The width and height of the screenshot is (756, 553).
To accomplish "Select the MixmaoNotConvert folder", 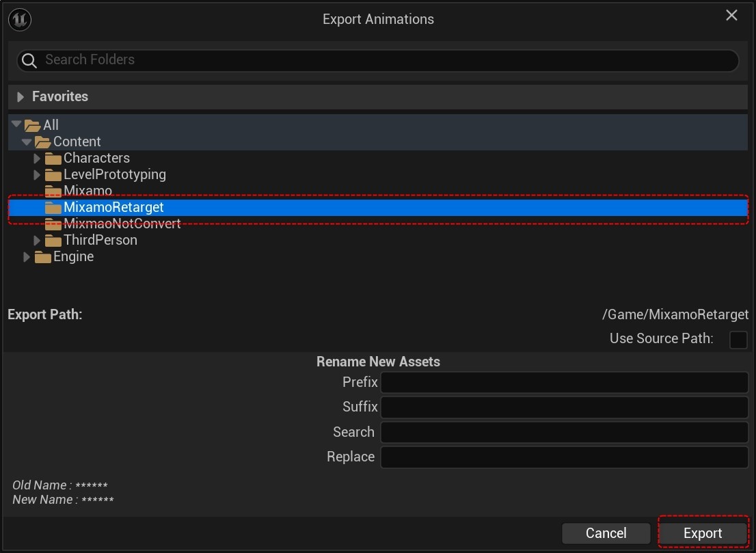I will [122, 224].
